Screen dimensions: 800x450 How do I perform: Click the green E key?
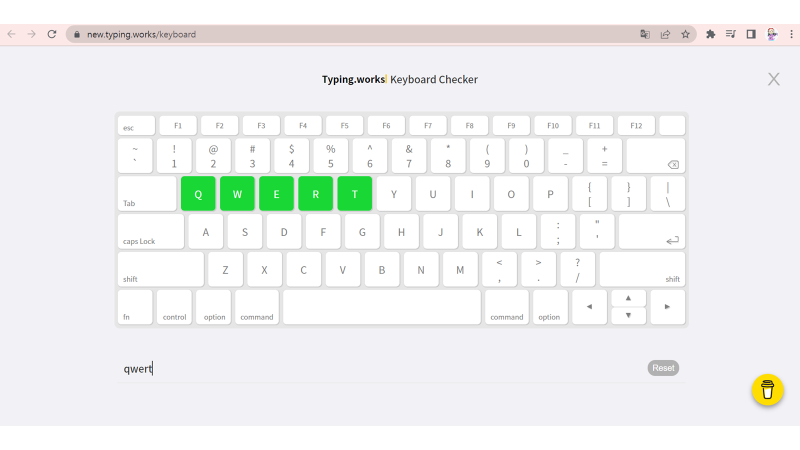click(276, 194)
